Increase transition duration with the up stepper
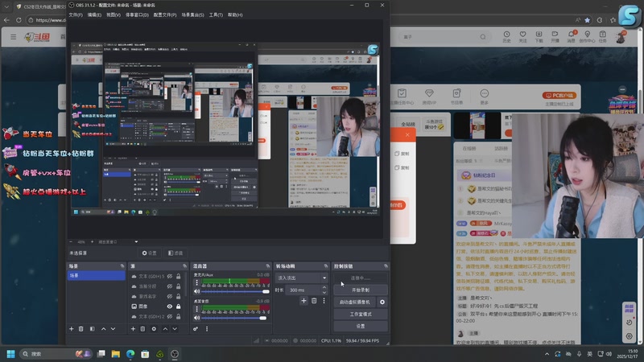Screen dimensions: 644x362 click(x=324, y=288)
